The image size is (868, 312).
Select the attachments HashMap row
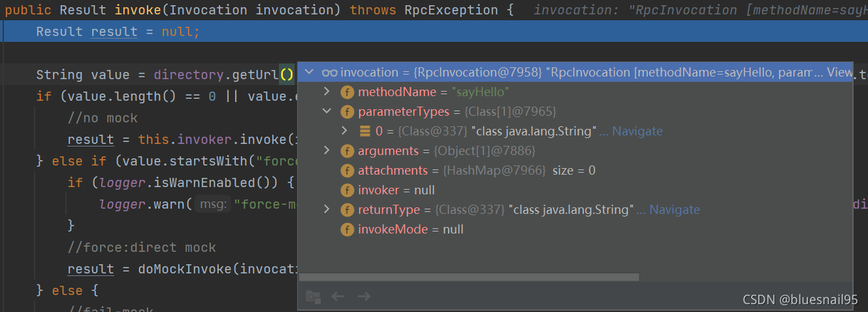[x=575, y=171]
